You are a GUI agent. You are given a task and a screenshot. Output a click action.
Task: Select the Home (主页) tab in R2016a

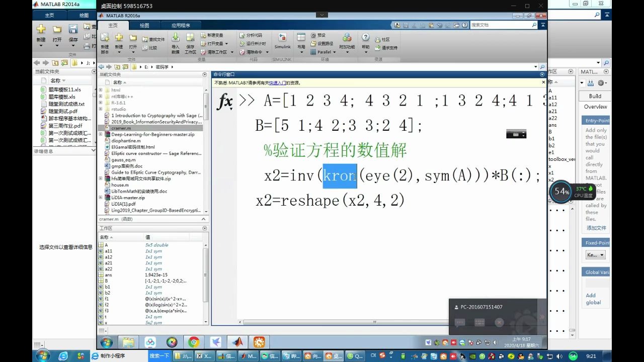tap(113, 25)
